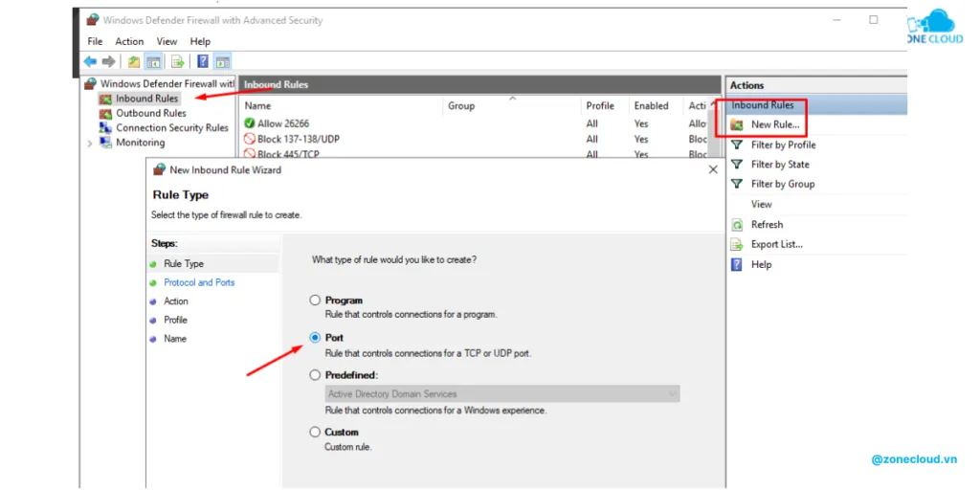Image resolution: width=980 pixels, height=490 pixels.
Task: Open the Action menu
Action: click(129, 41)
